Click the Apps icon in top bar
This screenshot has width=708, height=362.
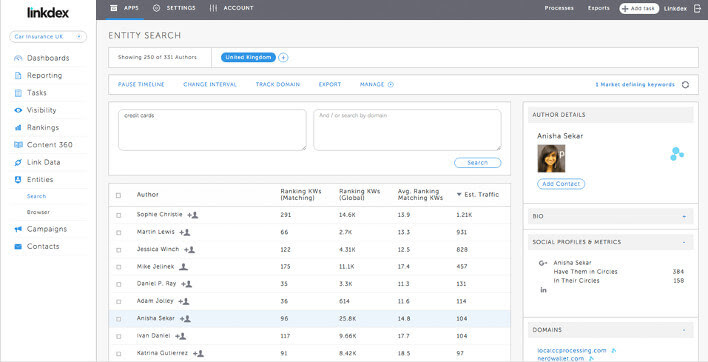point(114,8)
